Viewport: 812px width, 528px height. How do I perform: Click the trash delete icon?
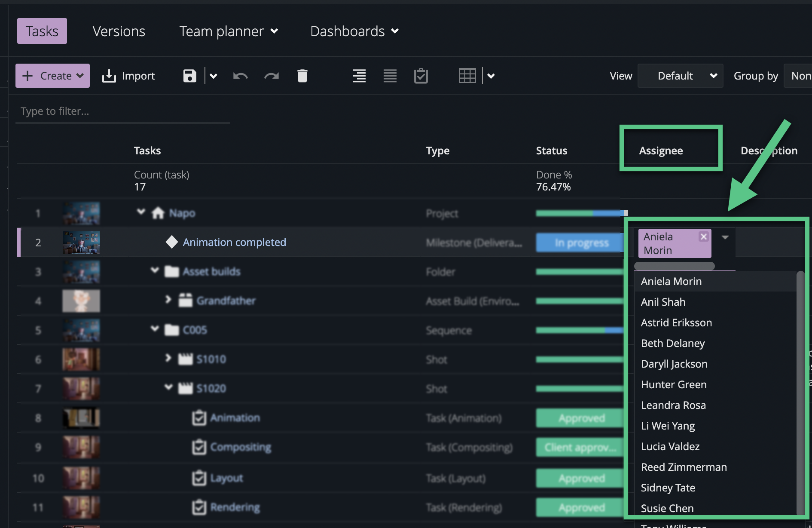click(x=302, y=76)
